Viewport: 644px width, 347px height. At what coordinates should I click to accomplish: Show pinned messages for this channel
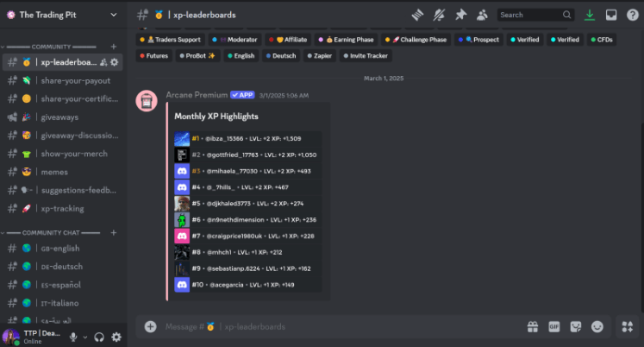460,15
